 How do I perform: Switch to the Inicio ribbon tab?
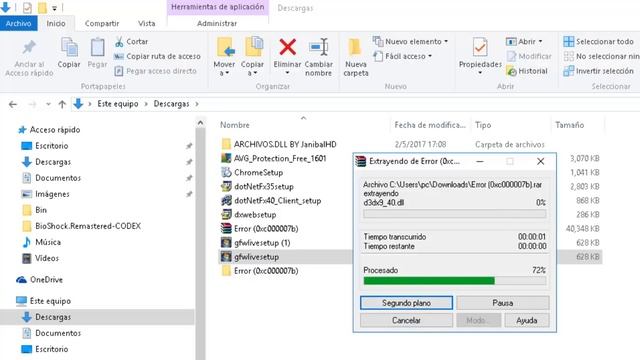[x=56, y=24]
